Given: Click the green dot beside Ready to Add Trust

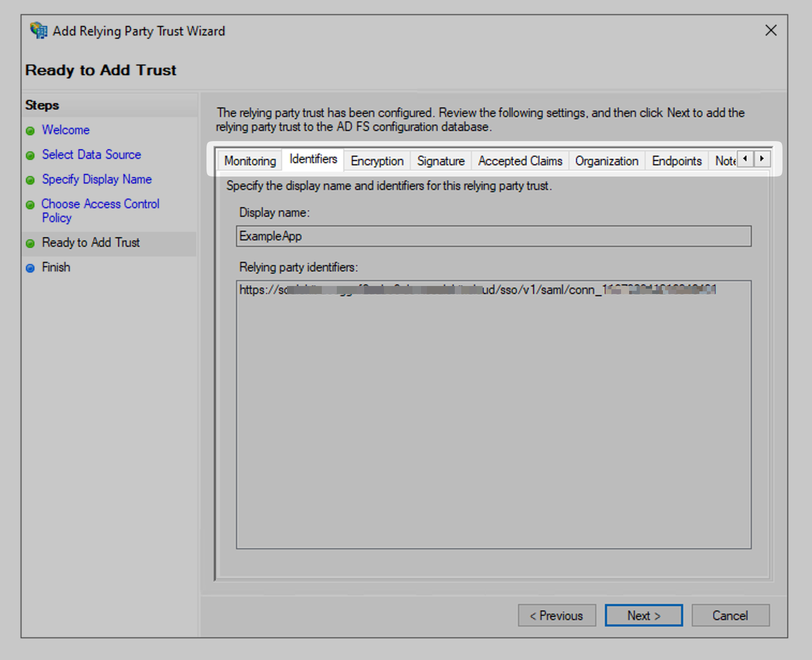Looking at the screenshot, I should pos(31,243).
